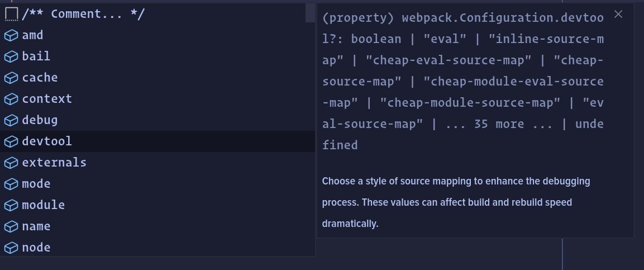
Task: Click the devtool type signature text
Action: 463,82
